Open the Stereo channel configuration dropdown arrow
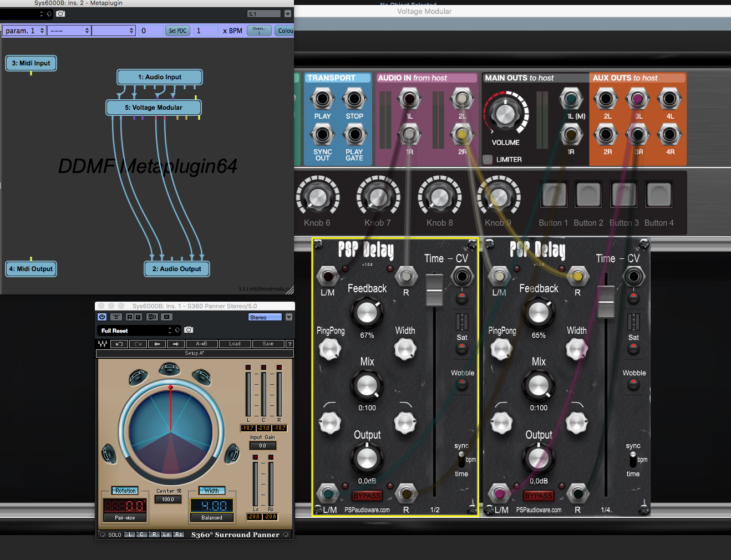 click(288, 317)
